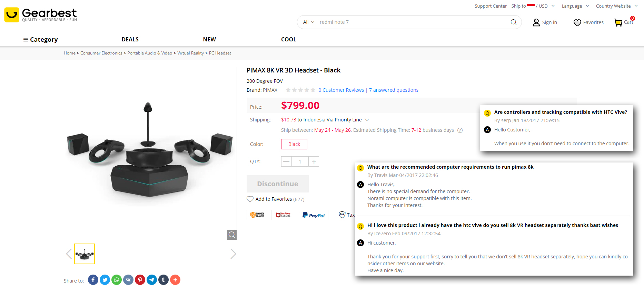Share via WhatsApp icon

[117, 280]
